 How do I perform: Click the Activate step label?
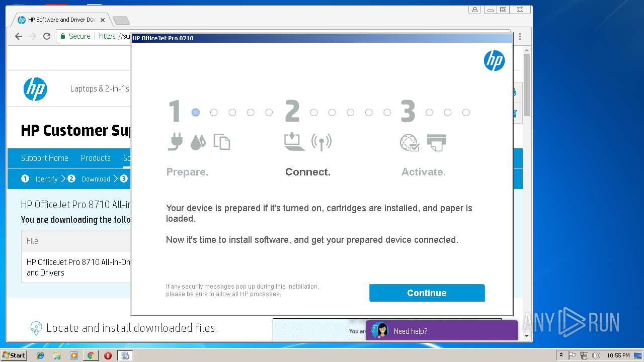[424, 172]
